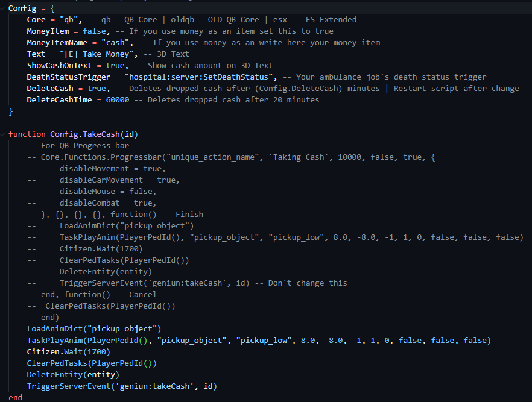532x402 pixels.
Task: Click the ShowCashOnText true value
Action: coord(115,66)
